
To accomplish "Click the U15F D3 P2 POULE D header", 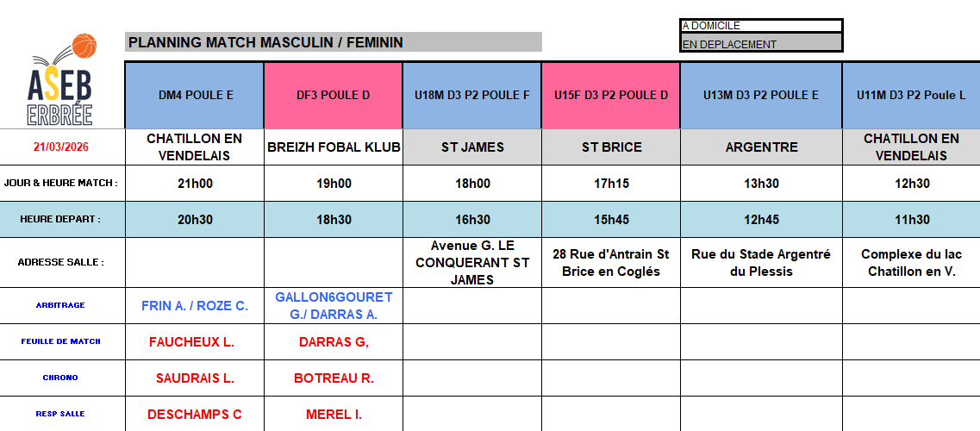I will (x=611, y=96).
